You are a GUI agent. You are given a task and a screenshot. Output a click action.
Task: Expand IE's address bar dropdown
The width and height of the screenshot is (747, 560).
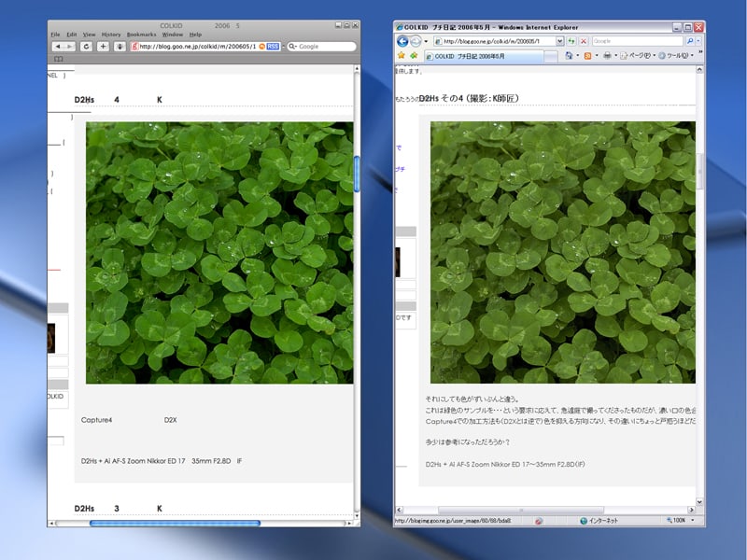pos(559,41)
